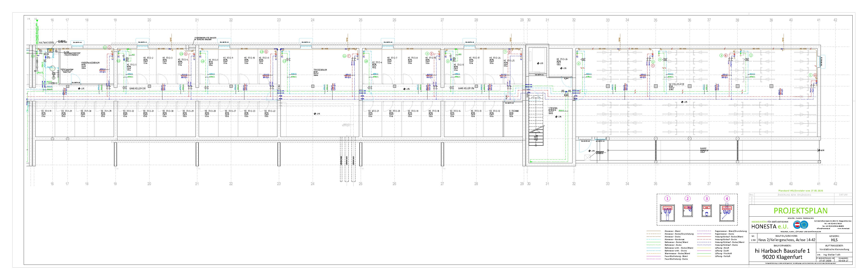
Task: Click the magenta circled number 4 detail symbol
Action: click(x=727, y=198)
